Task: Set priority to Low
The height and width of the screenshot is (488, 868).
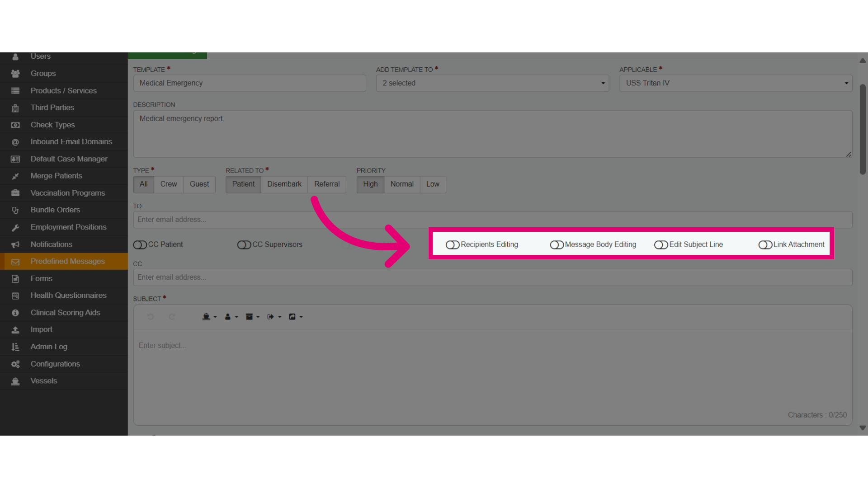Action: pyautogui.click(x=433, y=184)
